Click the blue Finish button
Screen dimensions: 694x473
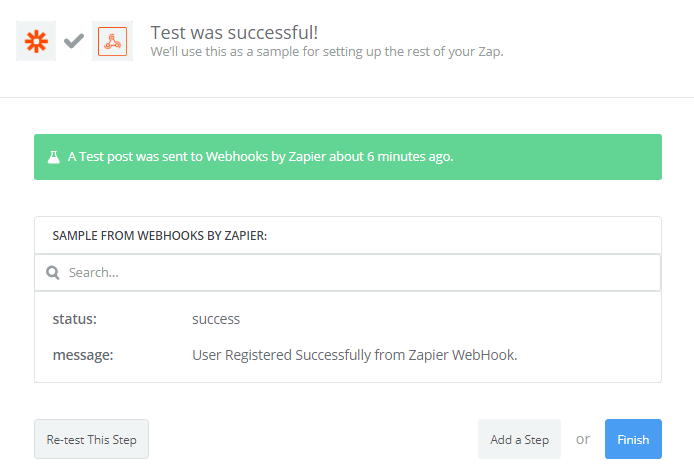633,439
